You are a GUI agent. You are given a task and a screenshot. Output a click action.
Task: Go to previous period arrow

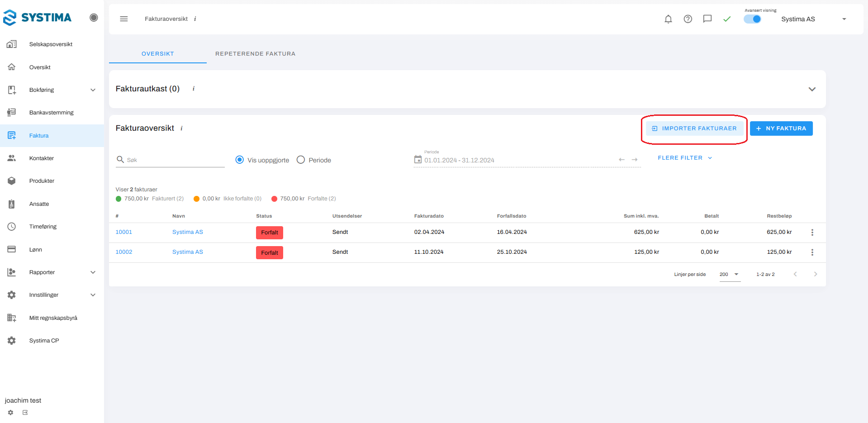click(622, 160)
